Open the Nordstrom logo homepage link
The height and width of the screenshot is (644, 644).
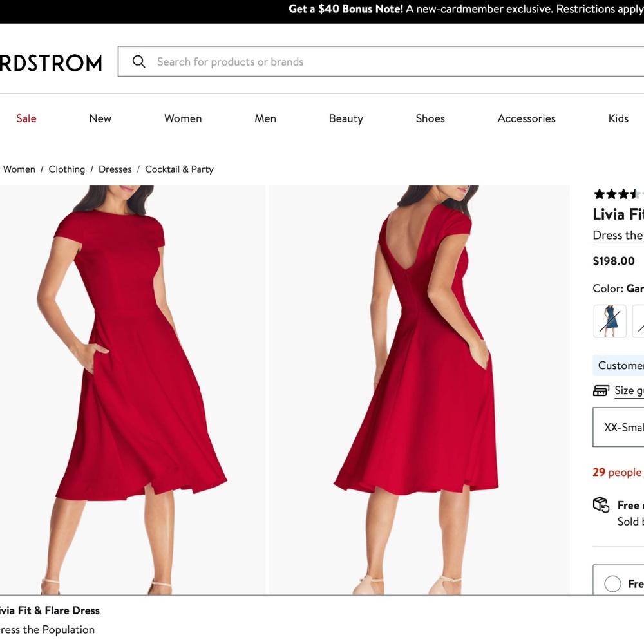(x=51, y=63)
